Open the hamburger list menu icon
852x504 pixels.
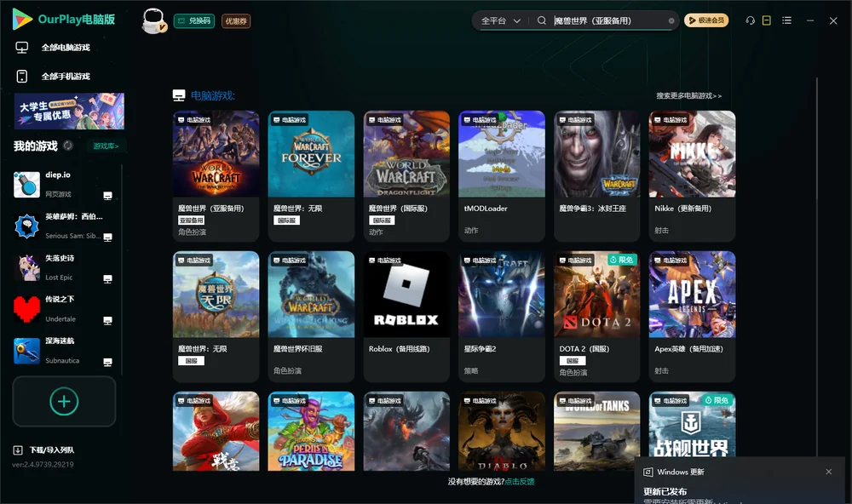pyautogui.click(x=786, y=20)
